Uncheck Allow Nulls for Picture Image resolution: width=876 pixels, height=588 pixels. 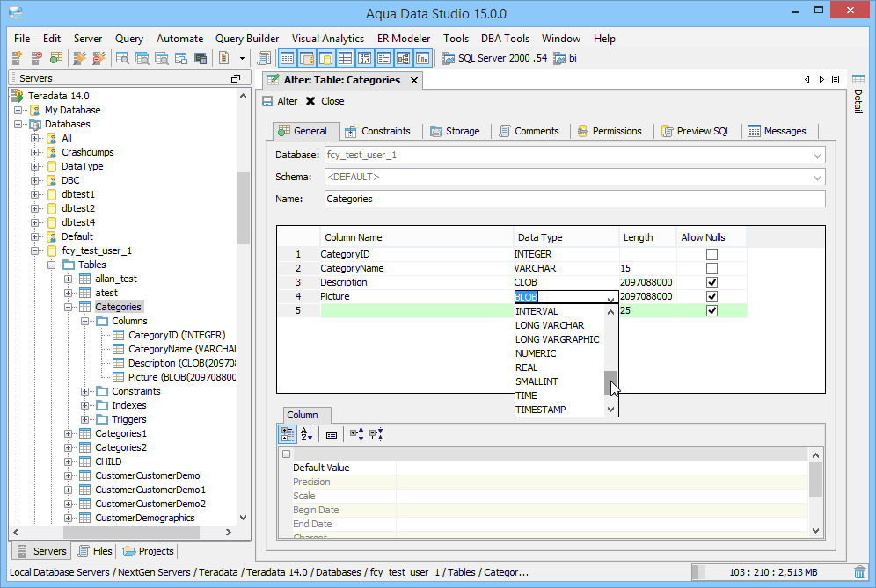[712, 296]
